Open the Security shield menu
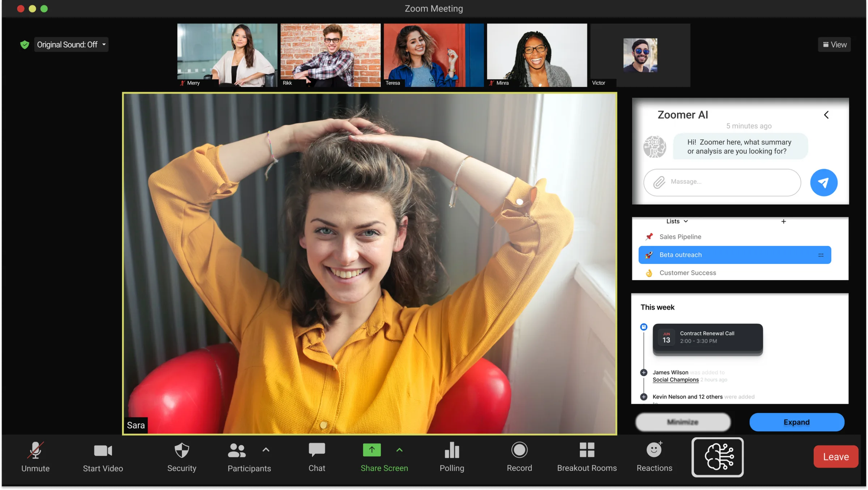Screen dimensions: 868x490 click(x=182, y=457)
